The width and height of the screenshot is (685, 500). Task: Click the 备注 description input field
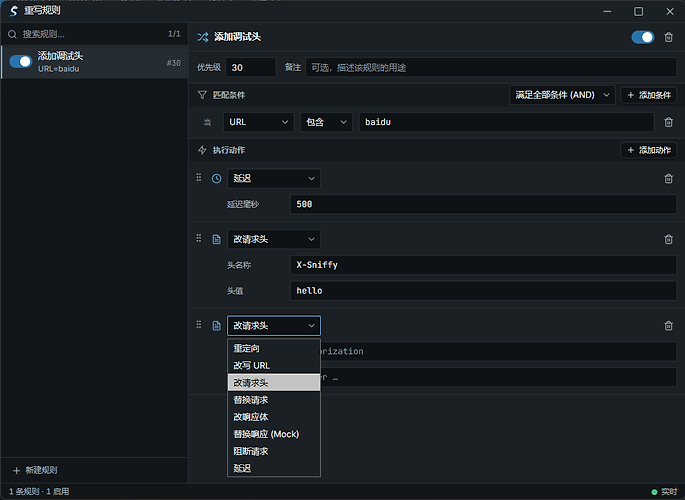coord(491,67)
